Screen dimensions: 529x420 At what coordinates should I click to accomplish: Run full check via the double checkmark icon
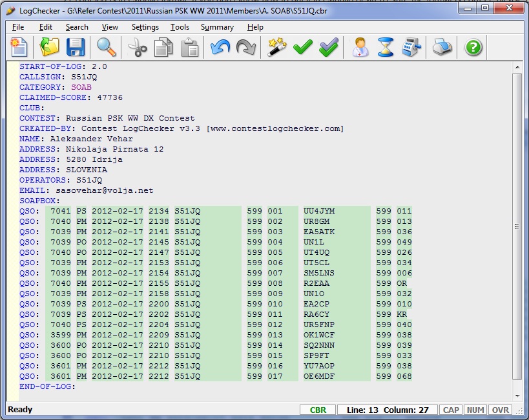pos(329,46)
